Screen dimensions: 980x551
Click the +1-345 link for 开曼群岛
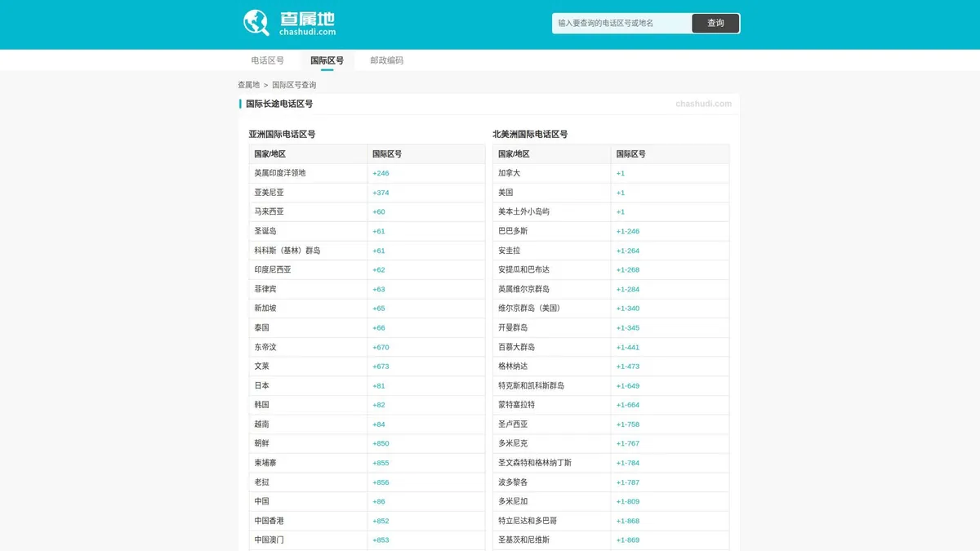click(x=628, y=327)
